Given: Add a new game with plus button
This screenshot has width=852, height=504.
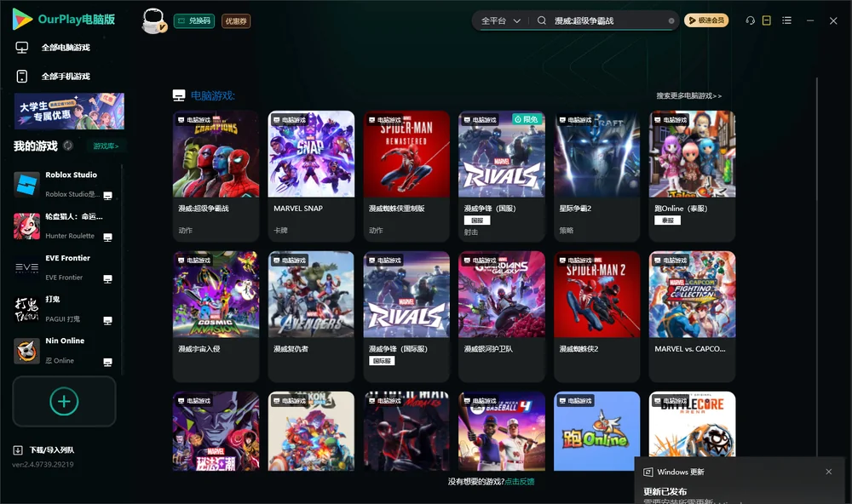Looking at the screenshot, I should [64, 401].
